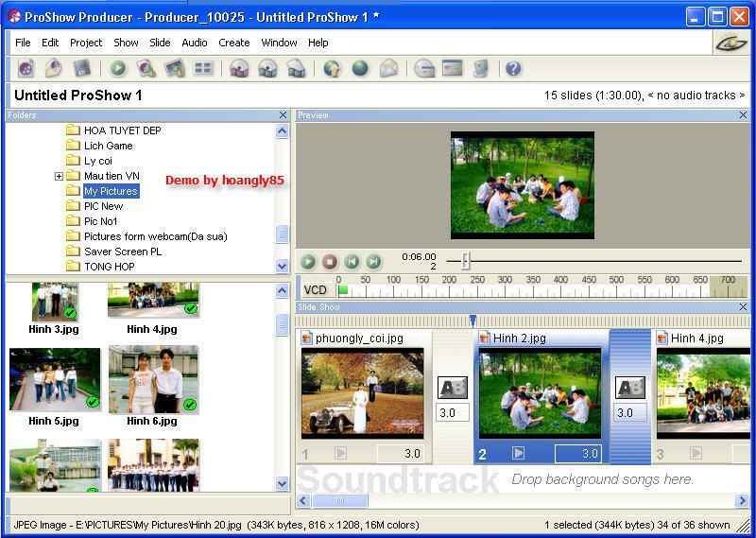Click the Save Show floppy icon
The height and width of the screenshot is (538, 756).
pos(81,68)
